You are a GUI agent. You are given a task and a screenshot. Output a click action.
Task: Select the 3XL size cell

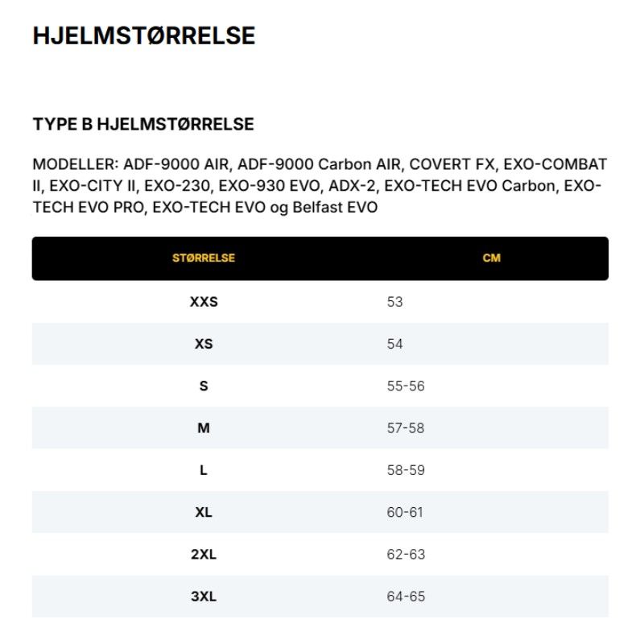pyautogui.click(x=204, y=597)
